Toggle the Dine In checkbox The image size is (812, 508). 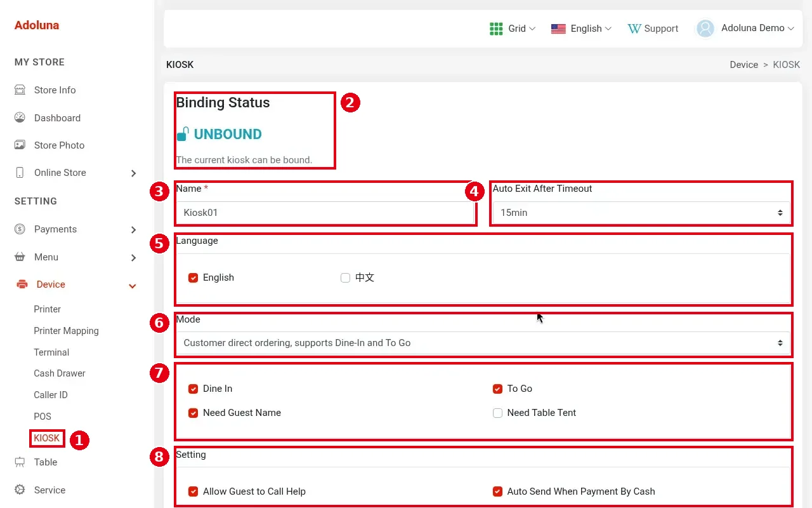[x=193, y=389]
